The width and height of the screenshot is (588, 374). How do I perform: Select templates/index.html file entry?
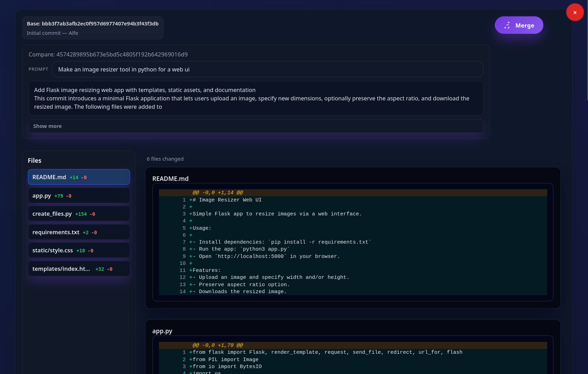coord(79,269)
